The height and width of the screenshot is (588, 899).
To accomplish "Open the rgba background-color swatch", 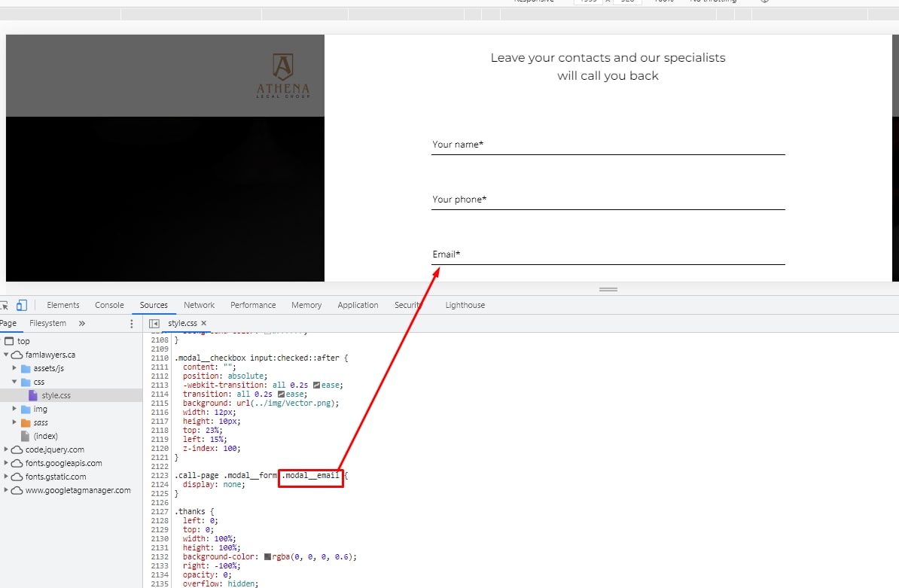I will coord(267,556).
